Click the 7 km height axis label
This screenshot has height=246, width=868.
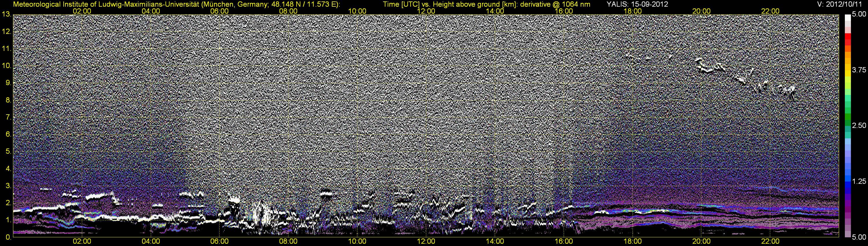[x=8, y=117]
